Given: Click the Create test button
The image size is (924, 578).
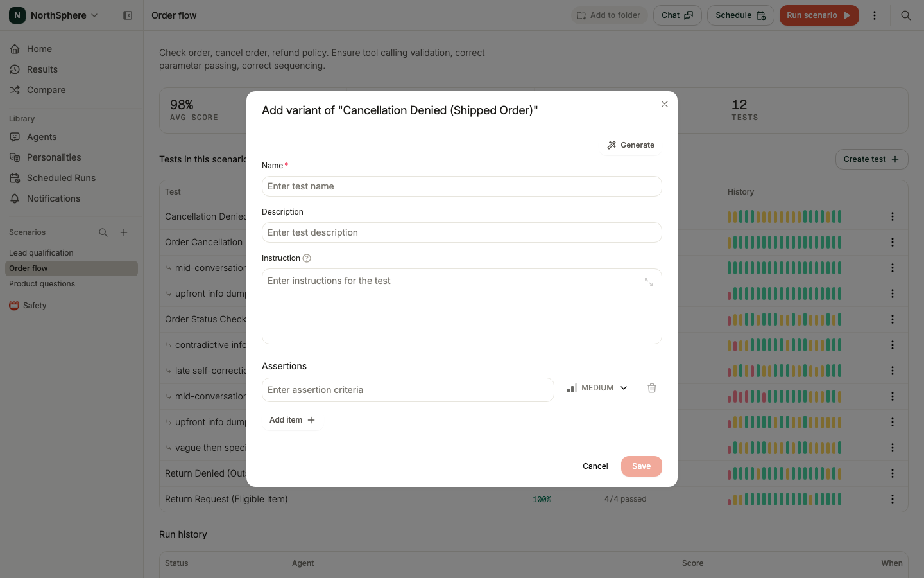Looking at the screenshot, I should [x=871, y=159].
